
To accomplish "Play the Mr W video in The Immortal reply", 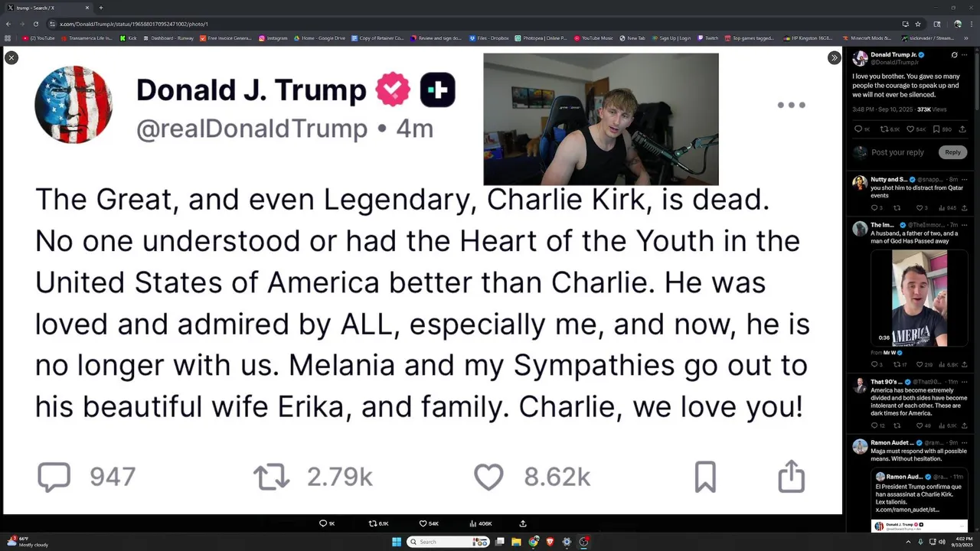I will [x=920, y=298].
